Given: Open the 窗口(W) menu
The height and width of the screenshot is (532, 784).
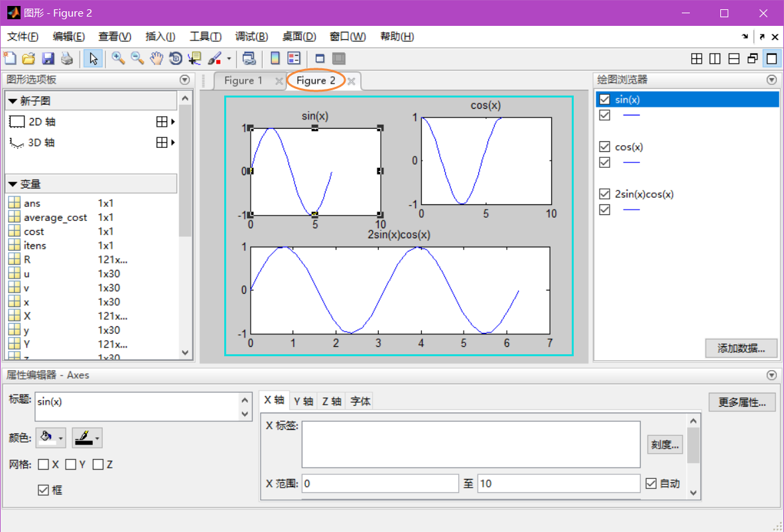Looking at the screenshot, I should [x=348, y=36].
